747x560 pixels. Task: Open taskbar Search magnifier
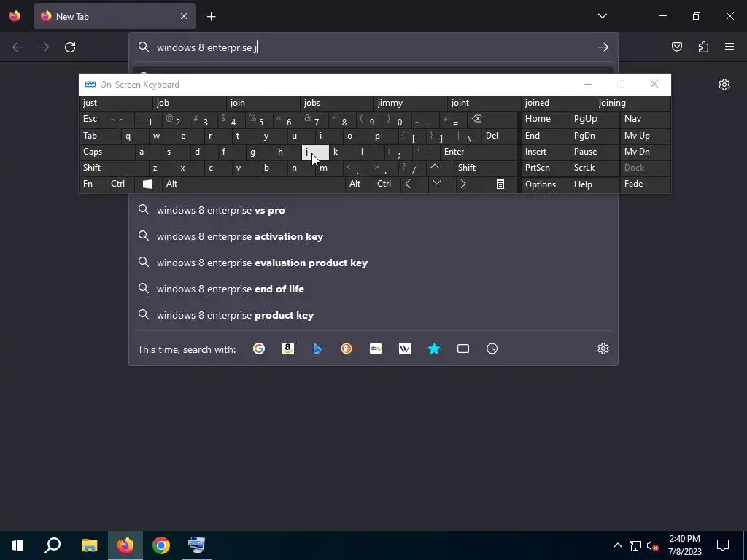tap(53, 545)
